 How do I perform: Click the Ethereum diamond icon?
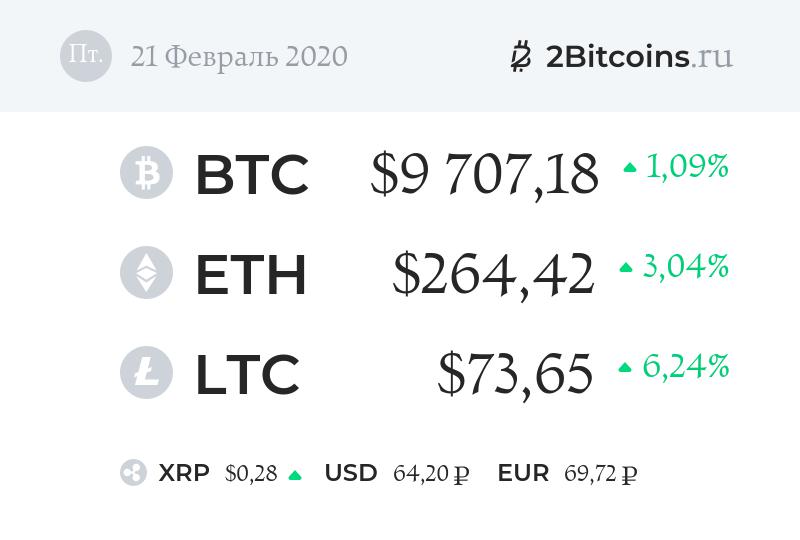tap(147, 272)
